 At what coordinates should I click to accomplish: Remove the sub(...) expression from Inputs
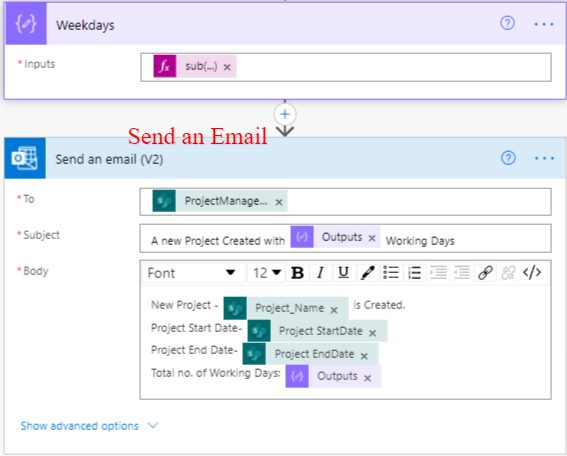pyautogui.click(x=227, y=67)
